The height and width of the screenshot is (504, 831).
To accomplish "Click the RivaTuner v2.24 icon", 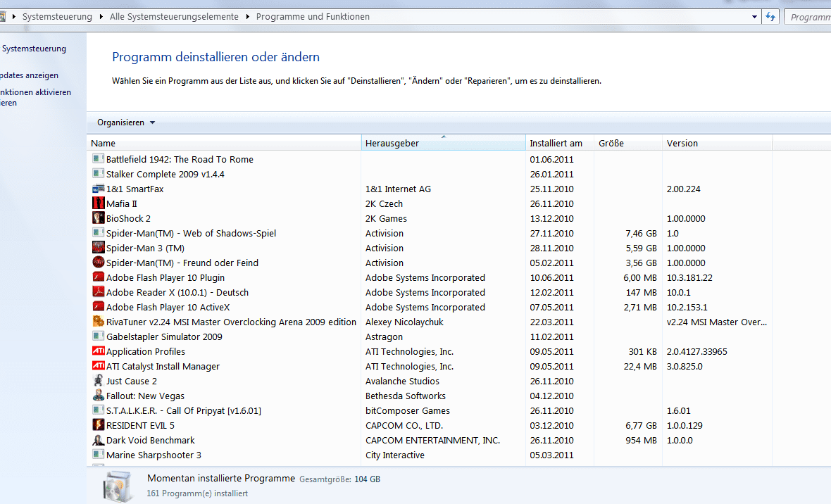I will [x=98, y=321].
